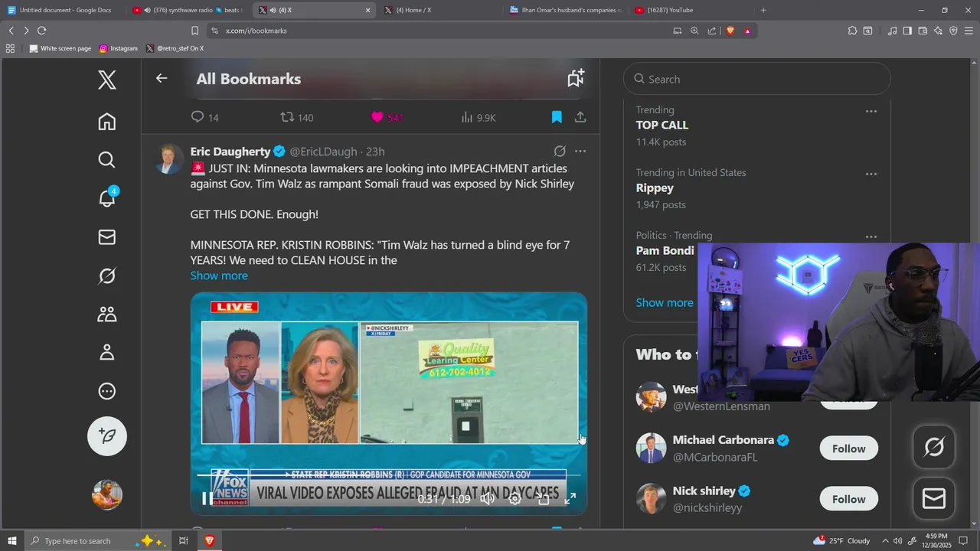
Task: Open the Pam Bondi trending topic
Action: (665, 250)
